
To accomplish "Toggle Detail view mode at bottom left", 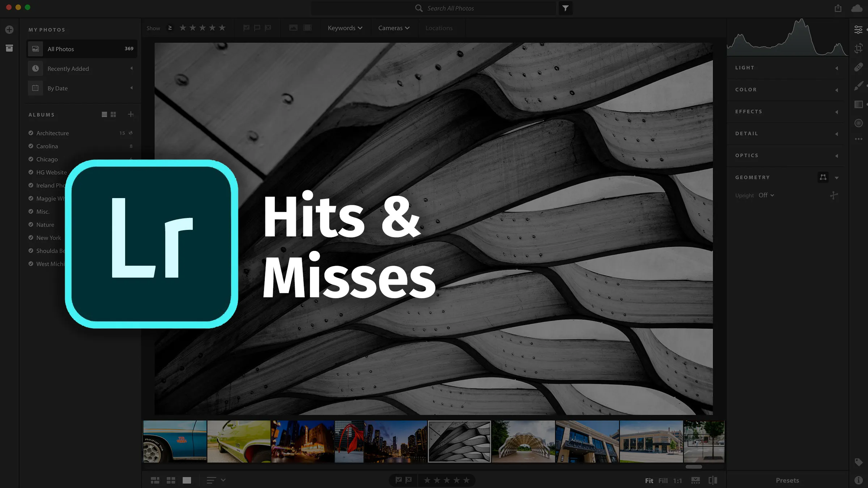I will (x=187, y=480).
